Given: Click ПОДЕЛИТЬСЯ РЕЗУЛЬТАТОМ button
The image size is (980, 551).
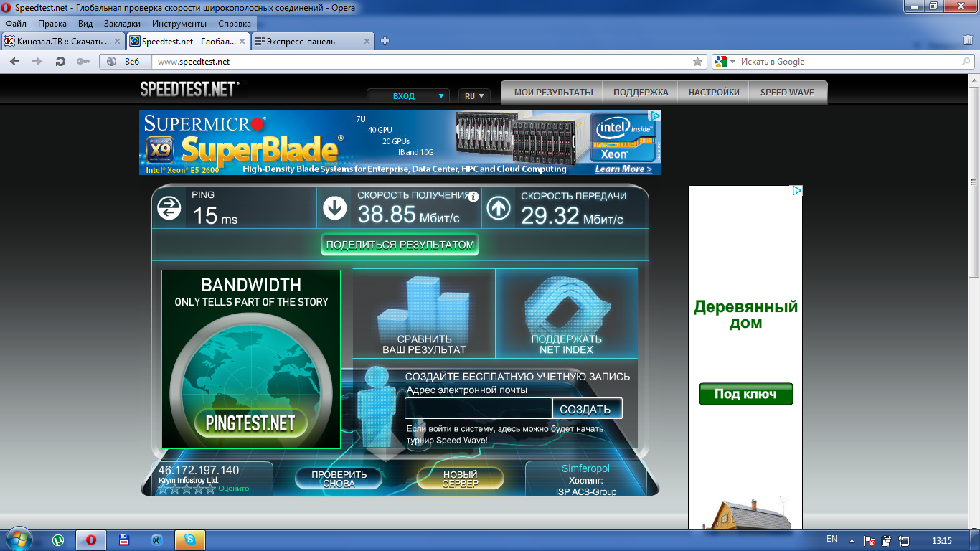Looking at the screenshot, I should [400, 245].
